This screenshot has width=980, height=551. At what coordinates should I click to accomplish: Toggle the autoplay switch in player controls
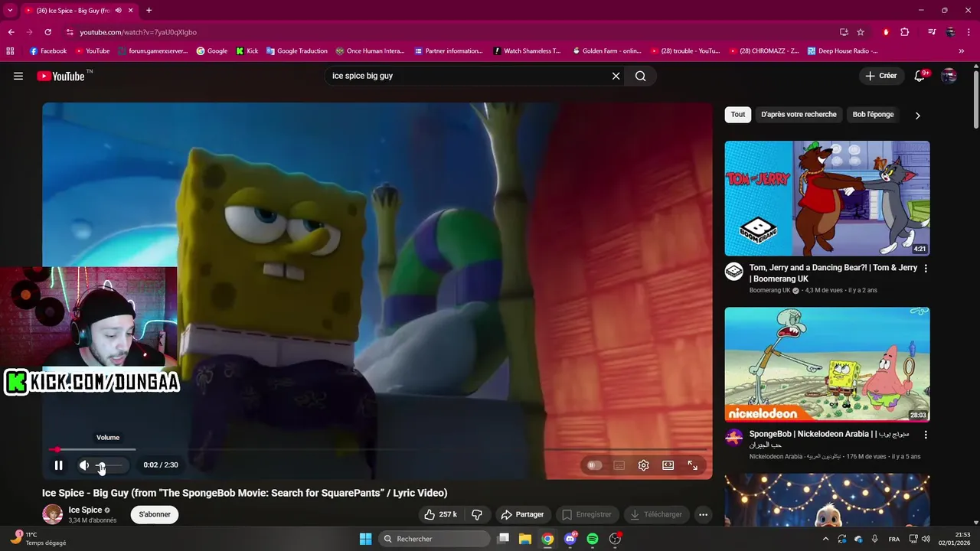click(594, 465)
